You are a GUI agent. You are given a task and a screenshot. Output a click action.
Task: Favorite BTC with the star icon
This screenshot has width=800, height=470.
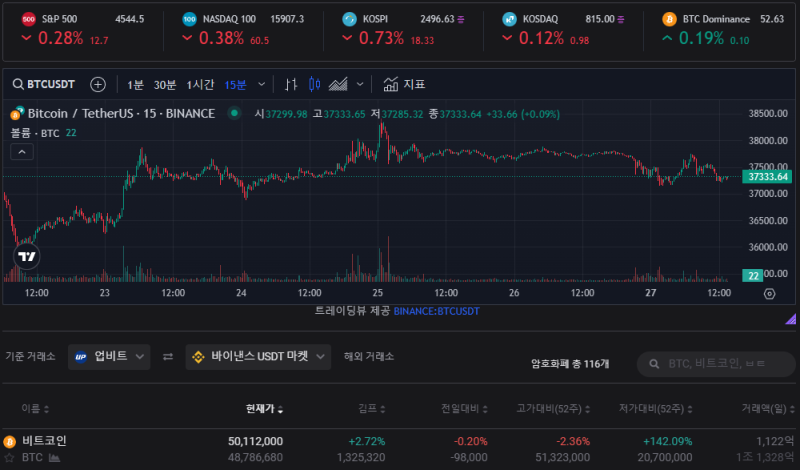coord(9,458)
